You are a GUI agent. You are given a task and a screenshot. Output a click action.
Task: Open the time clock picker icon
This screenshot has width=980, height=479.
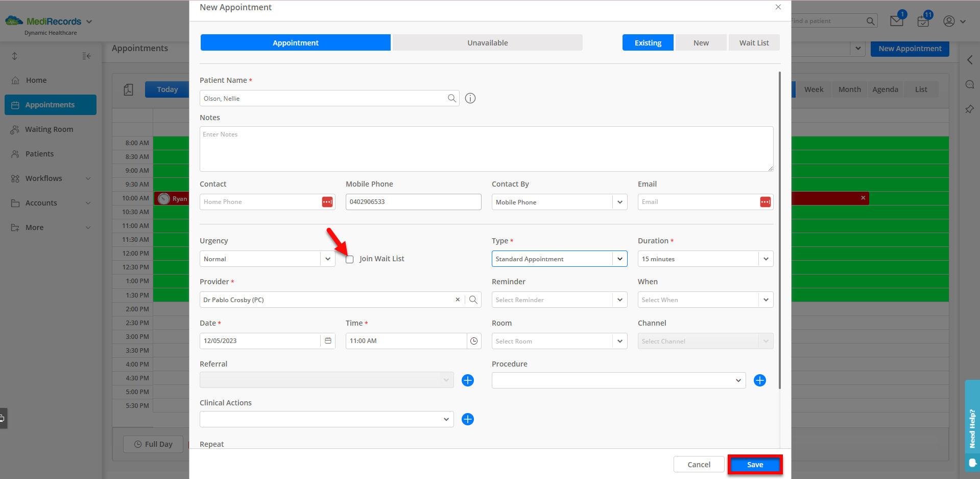[x=474, y=341]
